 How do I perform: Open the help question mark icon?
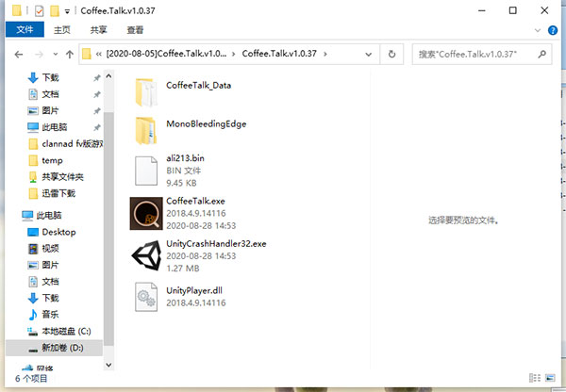[x=553, y=30]
